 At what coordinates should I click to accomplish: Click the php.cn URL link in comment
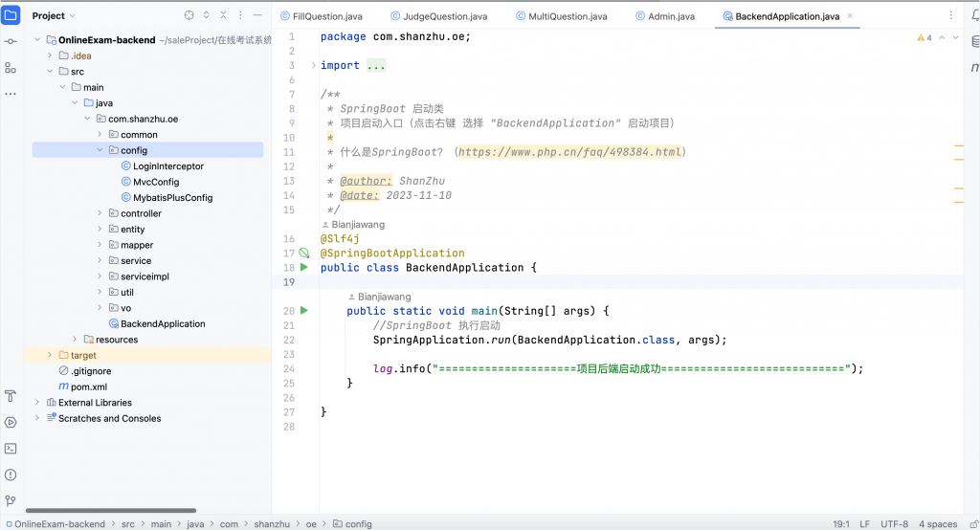pyautogui.click(x=570, y=152)
